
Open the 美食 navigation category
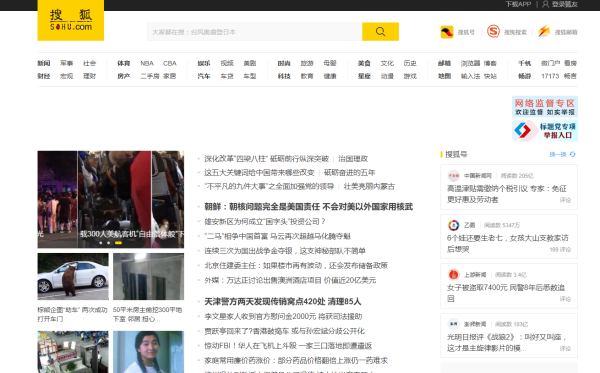(x=364, y=63)
